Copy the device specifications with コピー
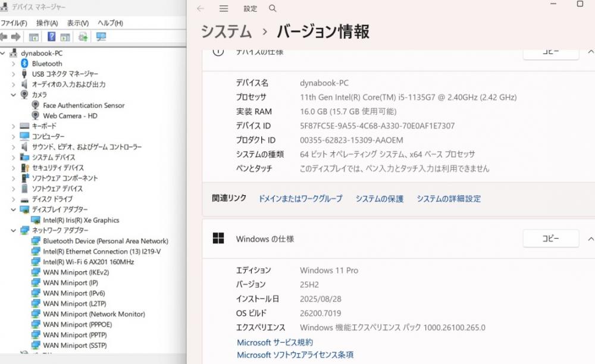This screenshot has height=364, width=595. 550,52
